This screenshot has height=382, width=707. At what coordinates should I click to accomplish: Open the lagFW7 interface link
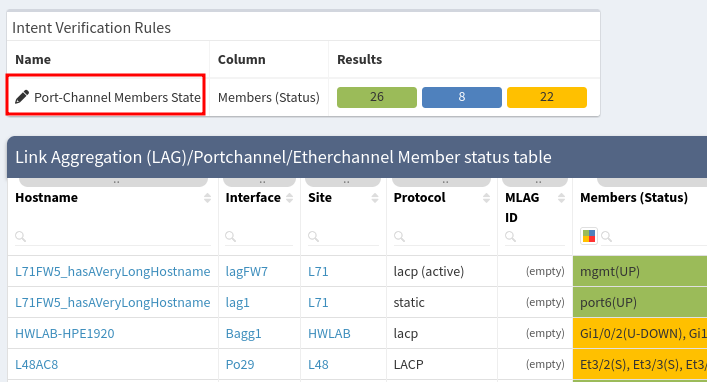pos(247,272)
